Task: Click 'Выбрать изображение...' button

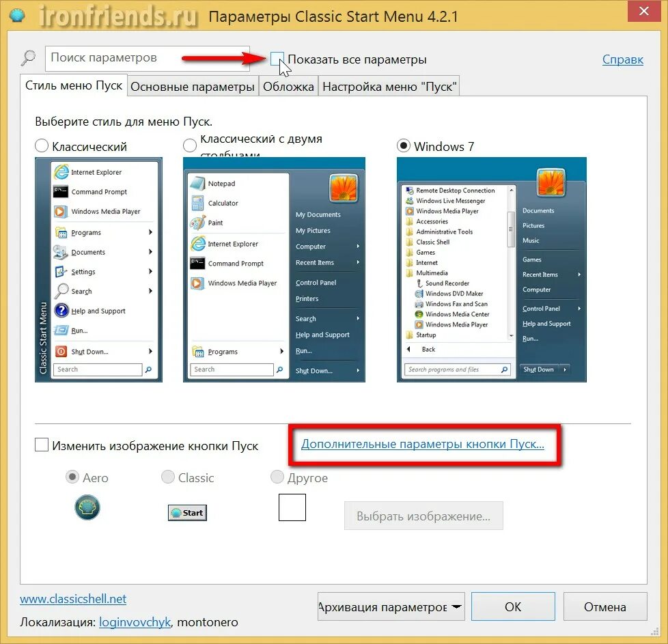Action: [x=423, y=516]
